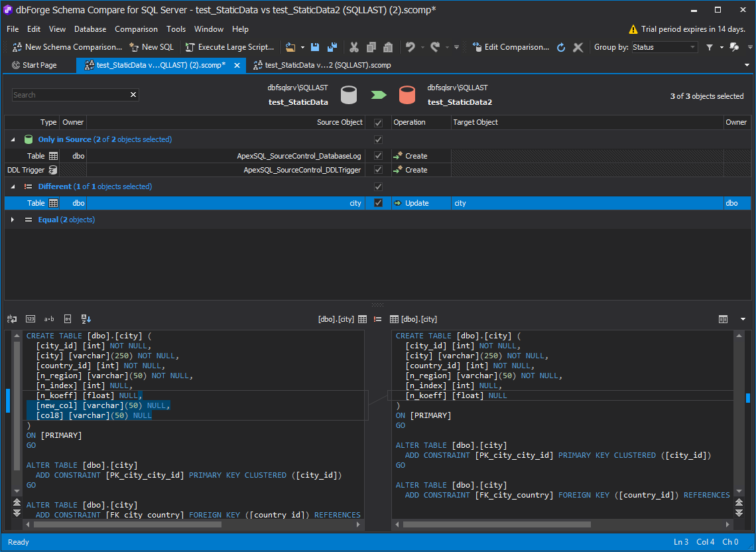Viewport: 756px width, 552px height.
Task: Click the Type column header
Action: (x=32, y=123)
